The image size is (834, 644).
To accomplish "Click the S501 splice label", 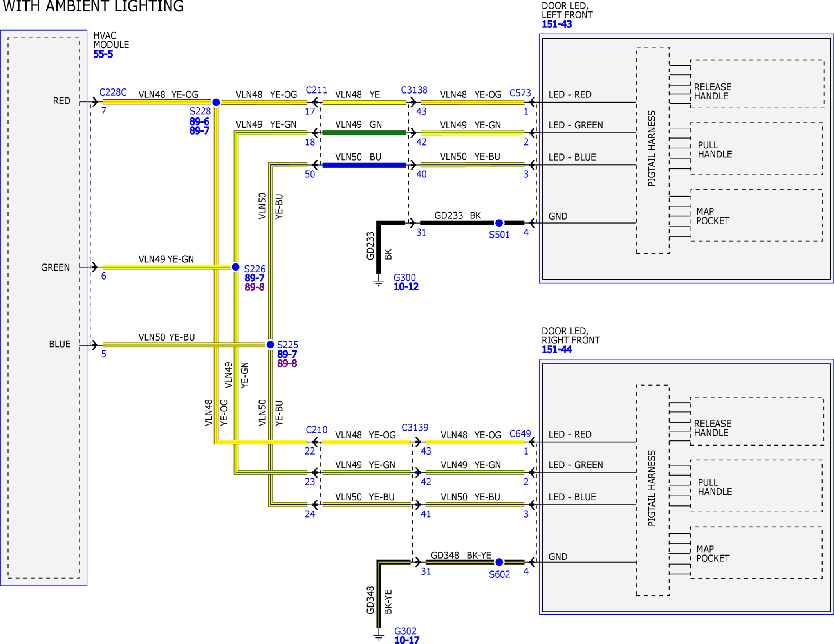I will [499, 235].
